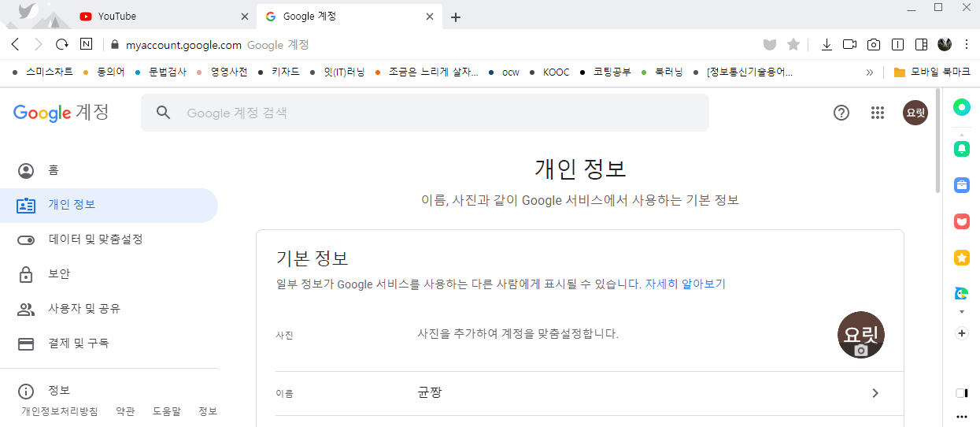This screenshot has height=427, width=980.
Task: Open the Google apps grid icon
Action: pos(878,113)
